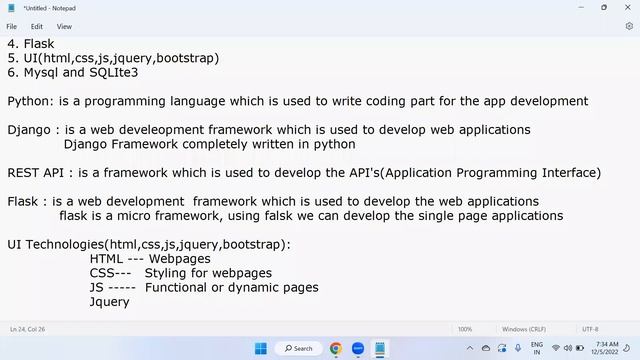Open the Zoom app from taskbar
This screenshot has width=640, height=360.
point(358,349)
